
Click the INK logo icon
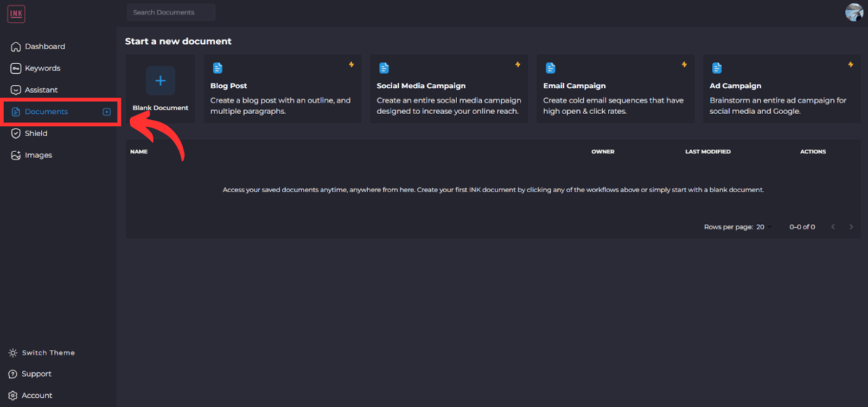[x=16, y=14]
